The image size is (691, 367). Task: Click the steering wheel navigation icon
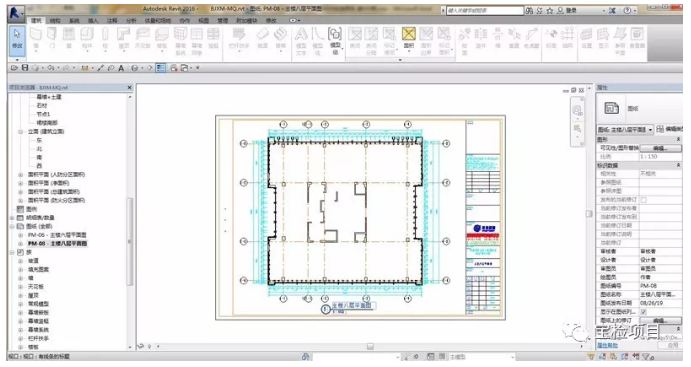pyautogui.click(x=577, y=111)
